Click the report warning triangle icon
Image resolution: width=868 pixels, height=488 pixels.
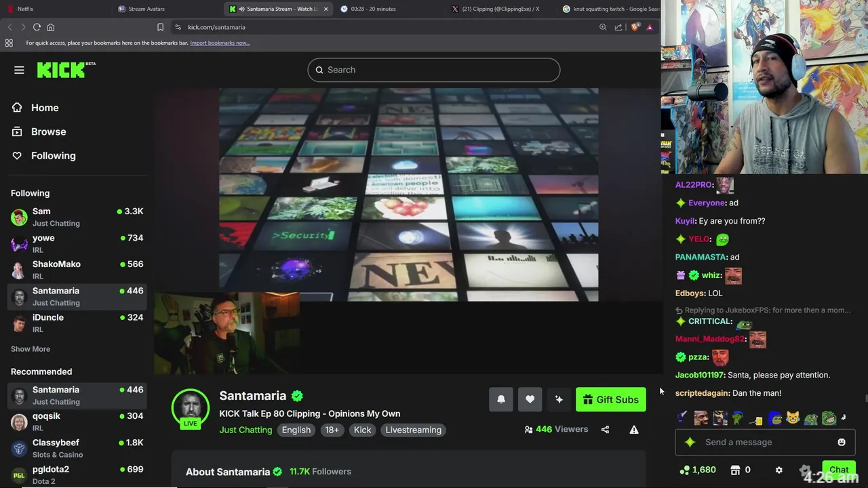click(634, 429)
